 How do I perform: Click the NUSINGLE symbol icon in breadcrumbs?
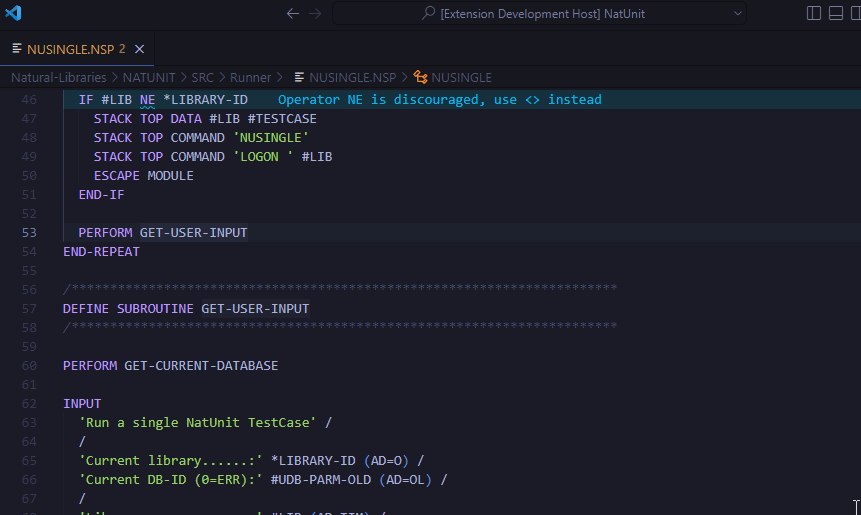(420, 77)
